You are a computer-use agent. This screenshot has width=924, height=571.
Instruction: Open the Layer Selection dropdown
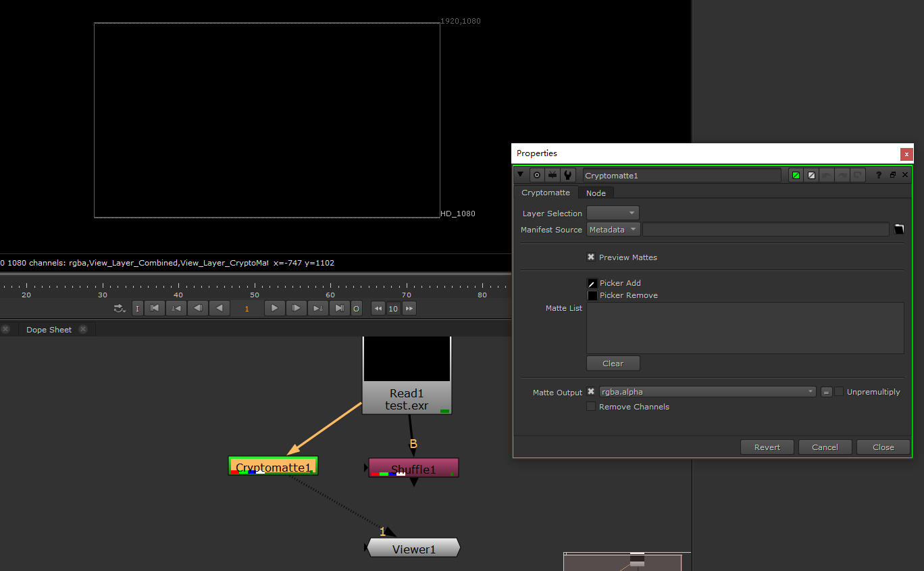coord(613,214)
